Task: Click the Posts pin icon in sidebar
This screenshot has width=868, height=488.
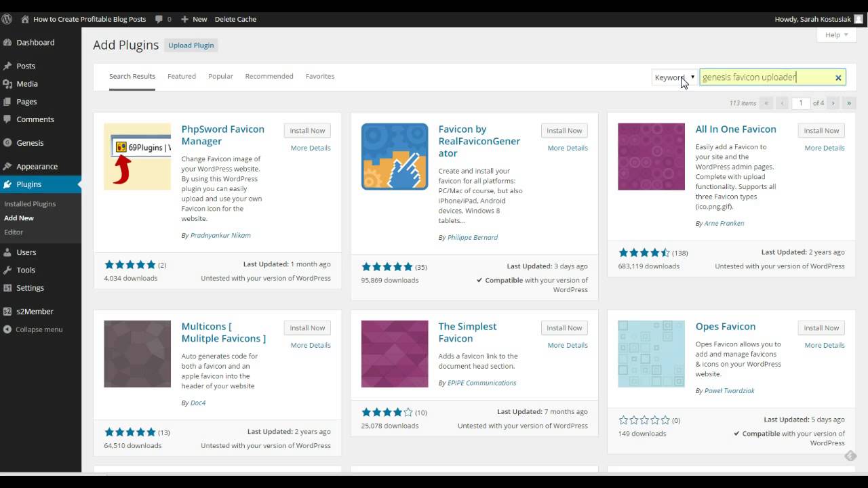Action: click(x=7, y=66)
